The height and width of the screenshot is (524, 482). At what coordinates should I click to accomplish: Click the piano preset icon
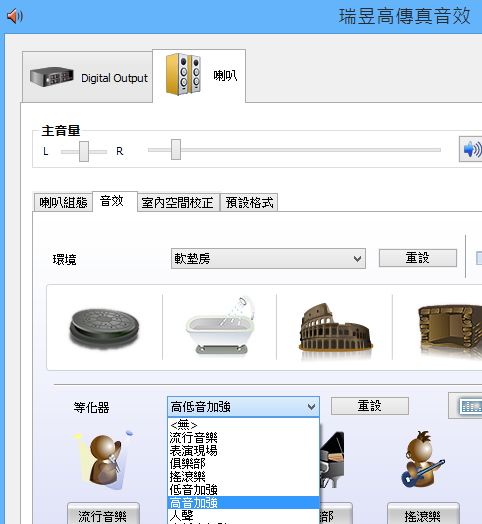(332, 460)
